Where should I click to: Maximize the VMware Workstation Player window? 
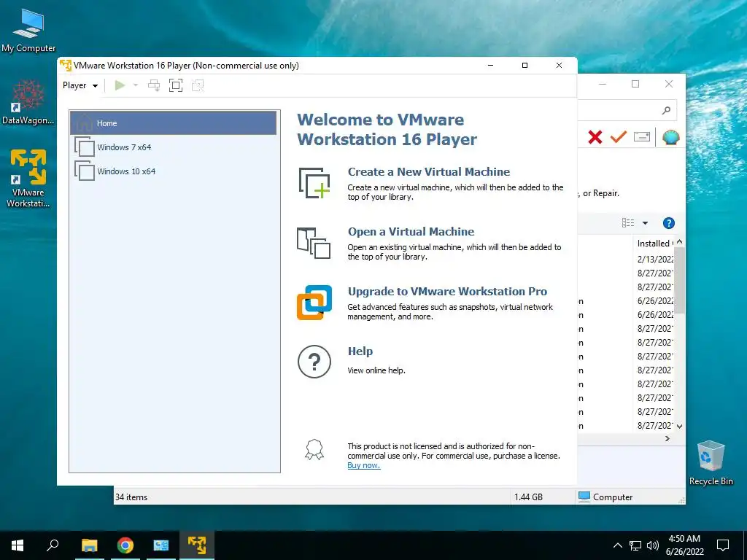click(525, 65)
